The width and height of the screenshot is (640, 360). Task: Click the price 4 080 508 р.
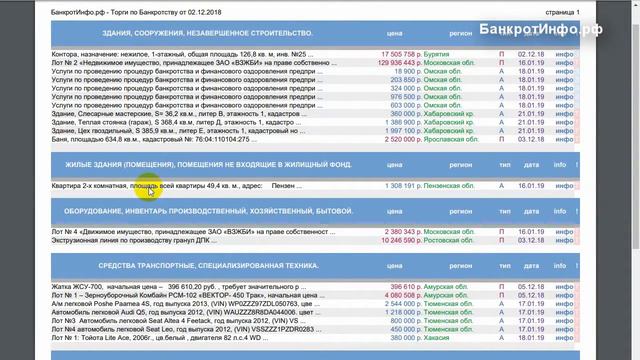(403, 295)
